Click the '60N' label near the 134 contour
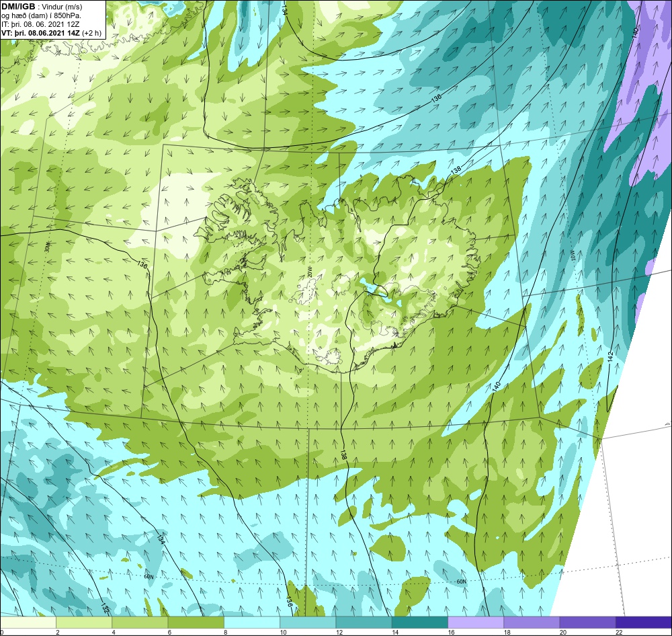672x636 pixels. click(149, 577)
